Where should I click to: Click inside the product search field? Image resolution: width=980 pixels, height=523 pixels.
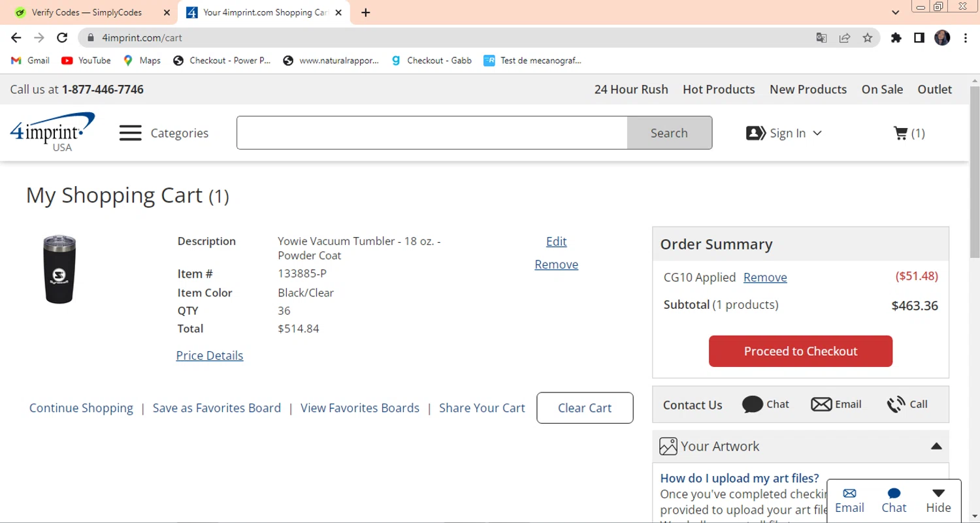(x=432, y=133)
